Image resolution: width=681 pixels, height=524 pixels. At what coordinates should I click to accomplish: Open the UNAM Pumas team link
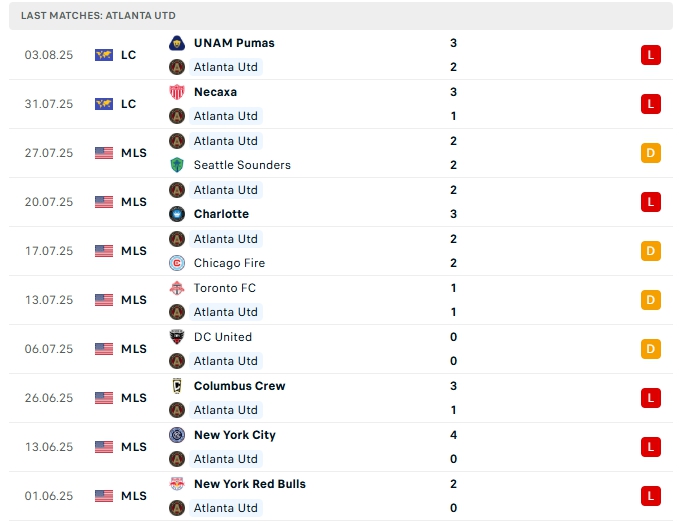[234, 43]
